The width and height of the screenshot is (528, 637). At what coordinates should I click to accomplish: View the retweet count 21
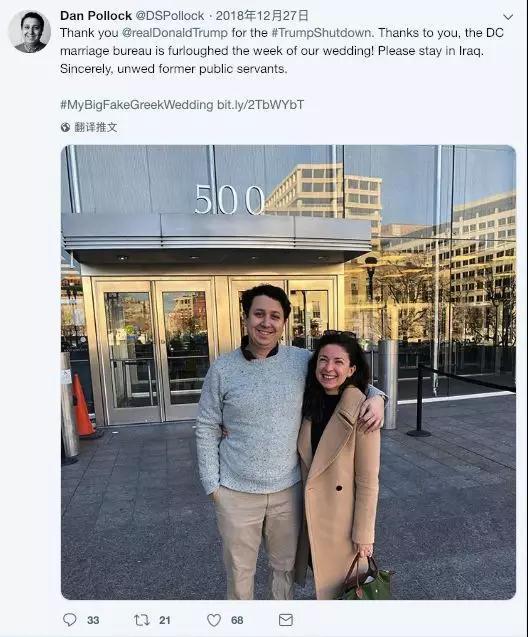tap(164, 620)
